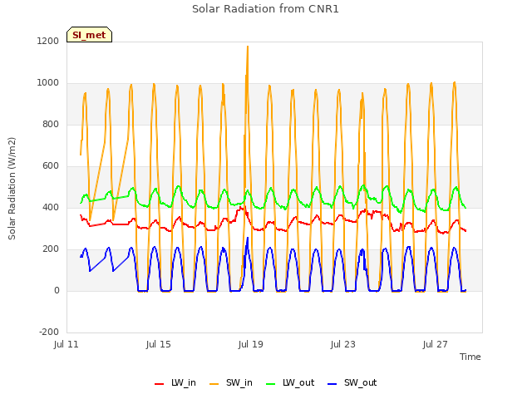Click the 600 y-axis tick label

pos(51,166)
